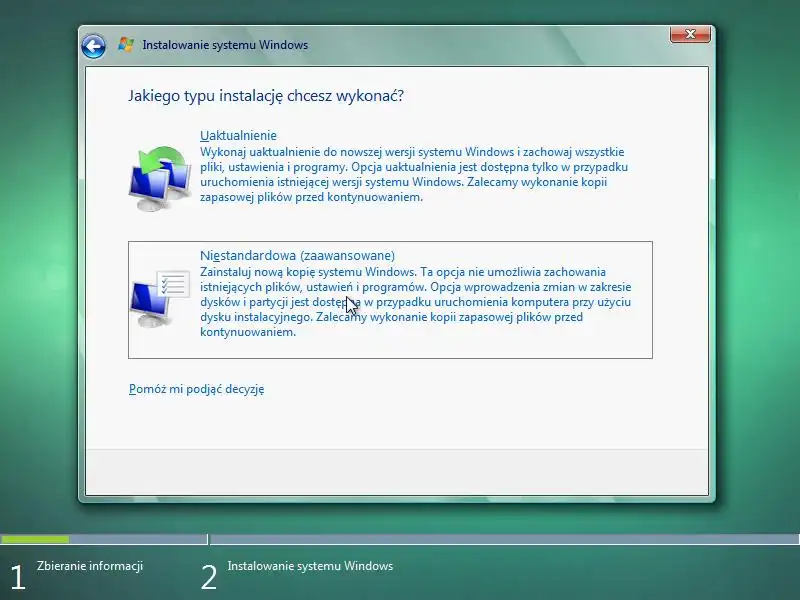Choose Niestandardowa (zaawansowane) installation
The height and width of the screenshot is (600, 800).
click(x=297, y=255)
